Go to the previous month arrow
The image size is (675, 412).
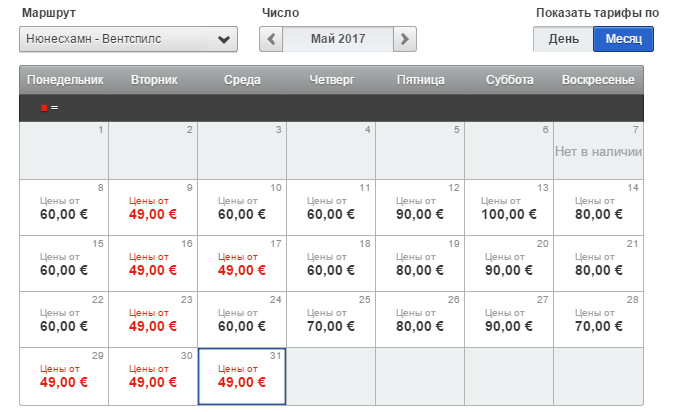click(271, 39)
